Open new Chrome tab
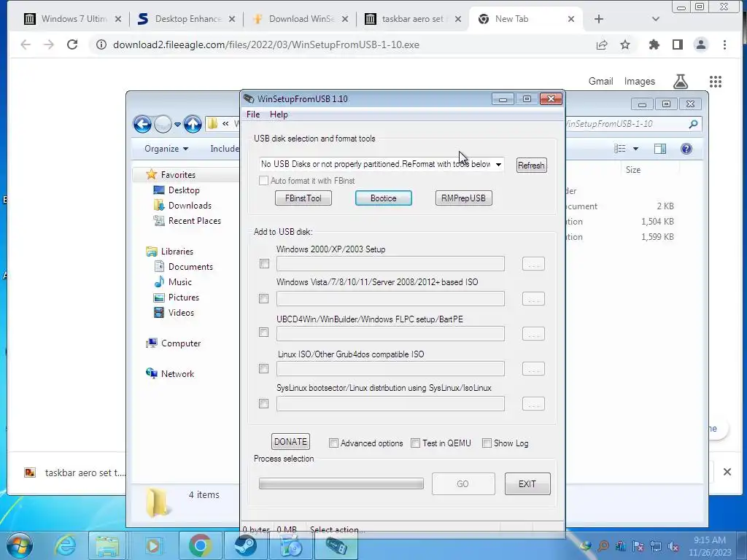The width and height of the screenshot is (747, 560). [599, 19]
